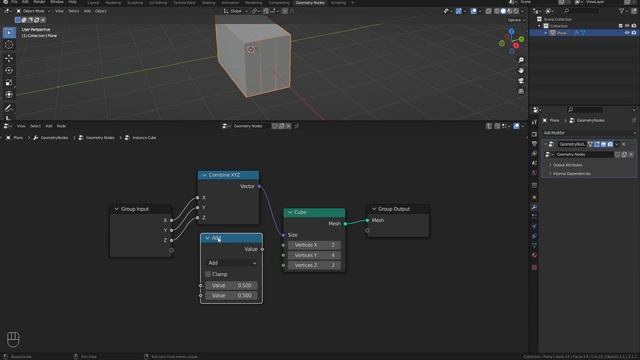Image resolution: width=640 pixels, height=360 pixels.
Task: Open the Add Modifier dropdown
Action: tap(589, 133)
